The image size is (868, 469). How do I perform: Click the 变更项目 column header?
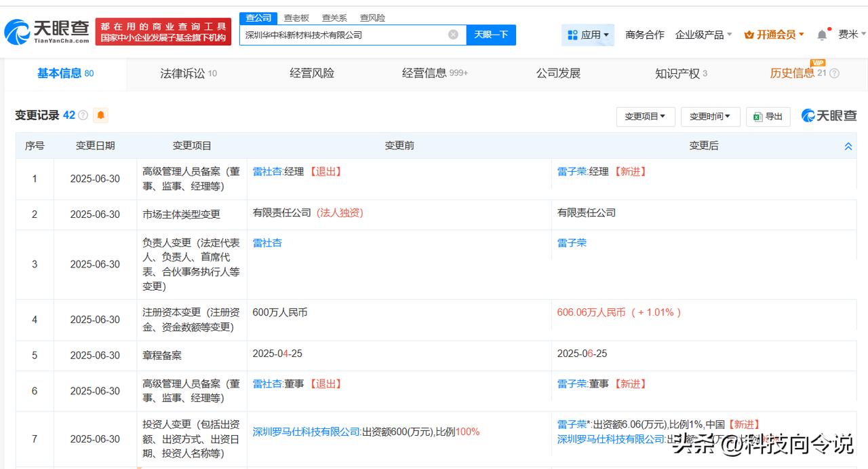click(x=192, y=146)
